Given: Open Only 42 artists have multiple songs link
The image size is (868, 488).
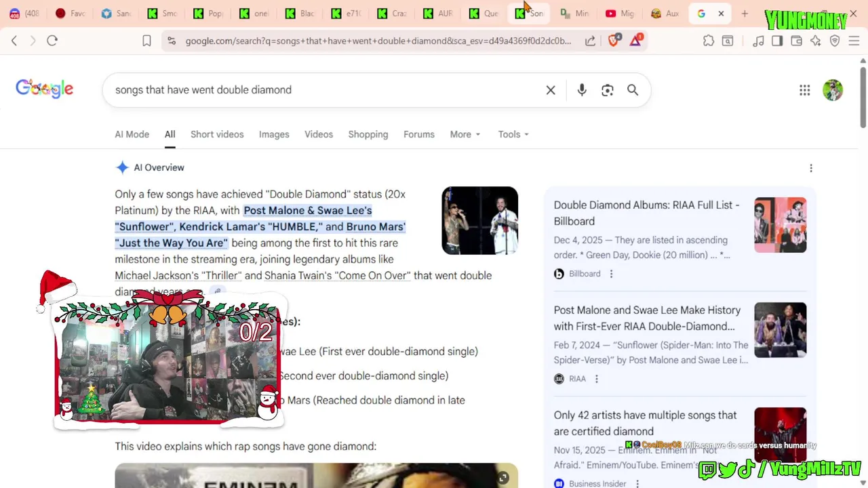Looking at the screenshot, I should (645, 423).
